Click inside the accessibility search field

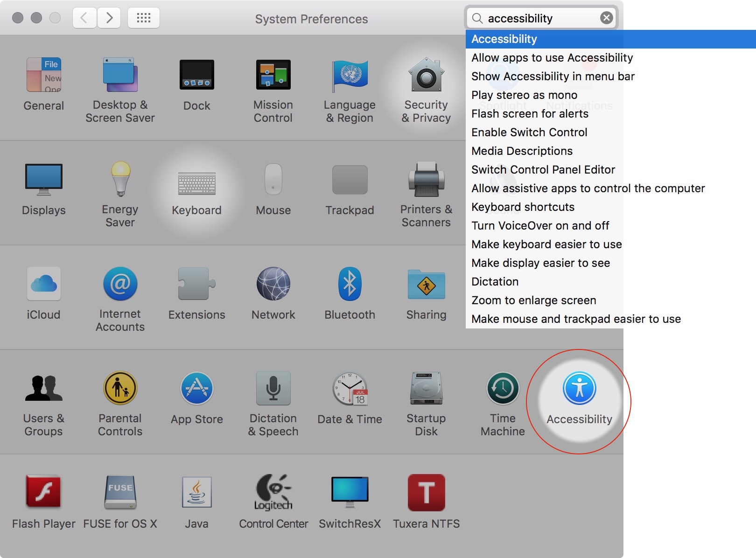[x=537, y=18]
